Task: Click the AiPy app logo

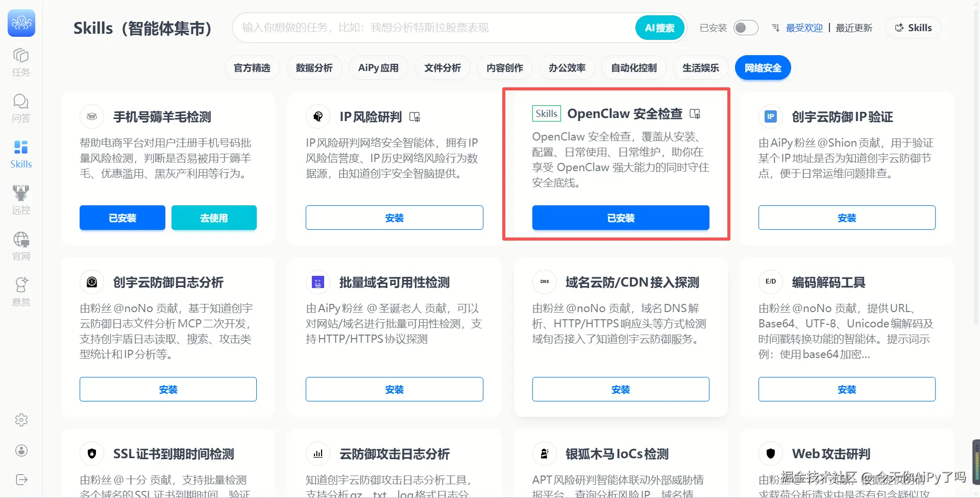Action: coord(21,23)
